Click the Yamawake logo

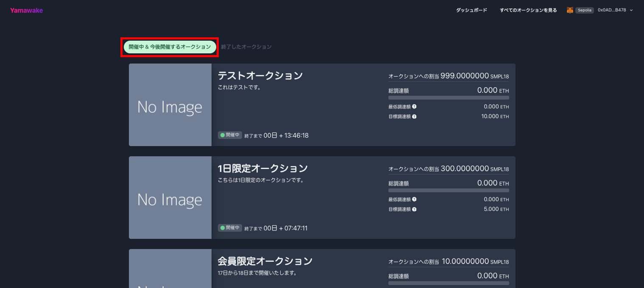[x=26, y=10]
